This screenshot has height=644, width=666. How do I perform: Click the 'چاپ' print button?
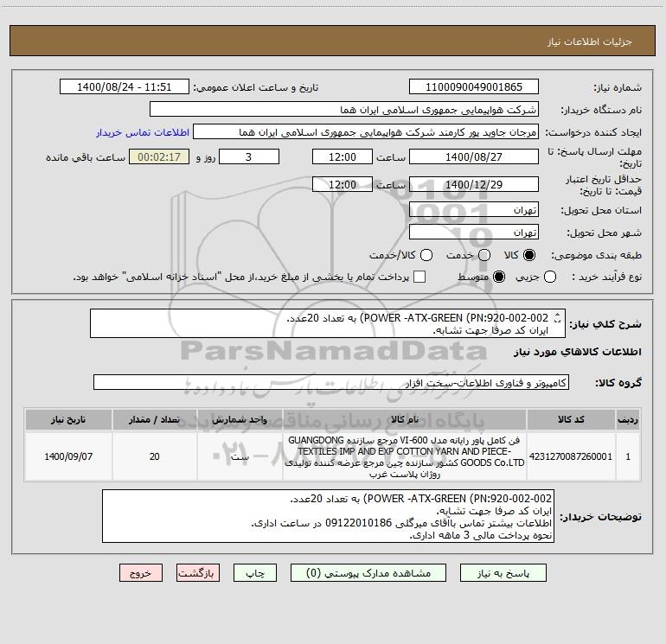255,573
